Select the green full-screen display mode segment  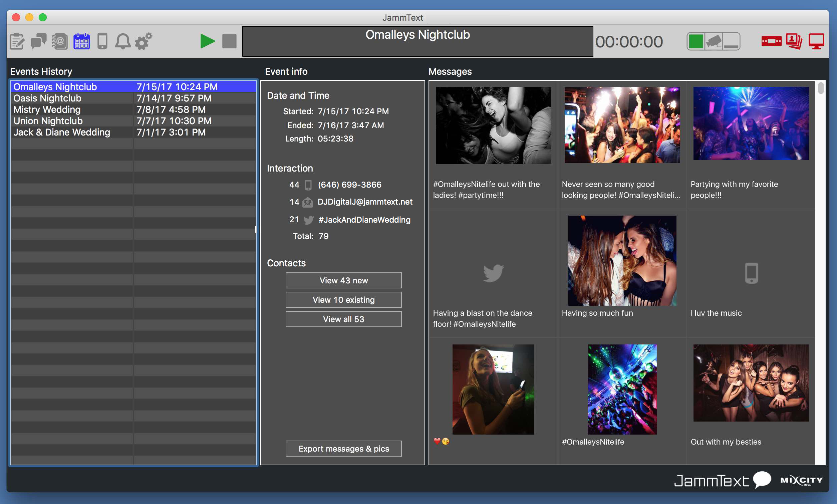coord(695,41)
